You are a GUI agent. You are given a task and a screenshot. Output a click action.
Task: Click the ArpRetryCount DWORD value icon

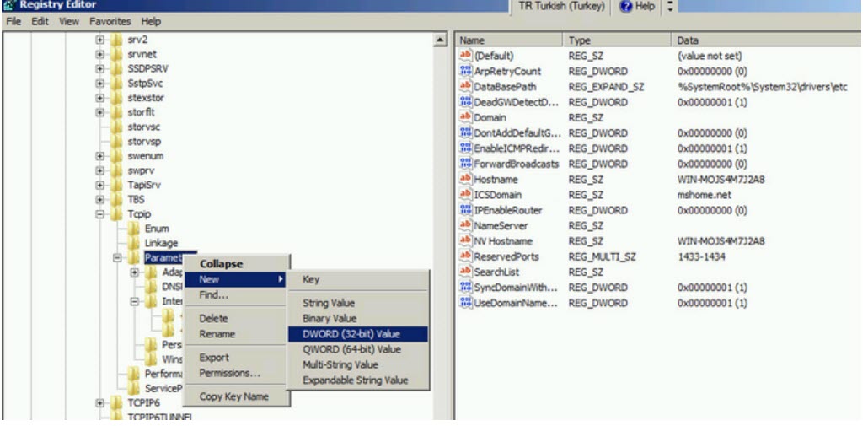pos(465,72)
